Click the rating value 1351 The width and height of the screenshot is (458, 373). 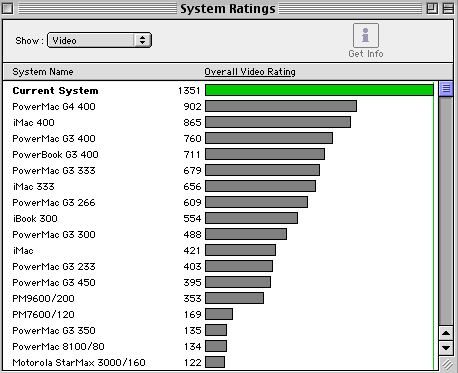(x=189, y=91)
